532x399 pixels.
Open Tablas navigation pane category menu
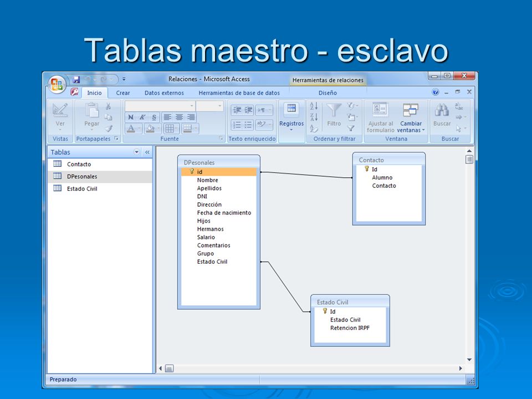(x=136, y=152)
